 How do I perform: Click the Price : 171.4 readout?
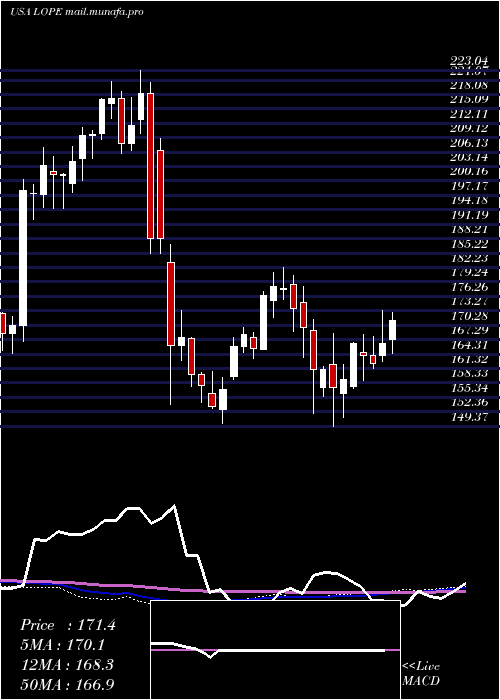pos(67,625)
